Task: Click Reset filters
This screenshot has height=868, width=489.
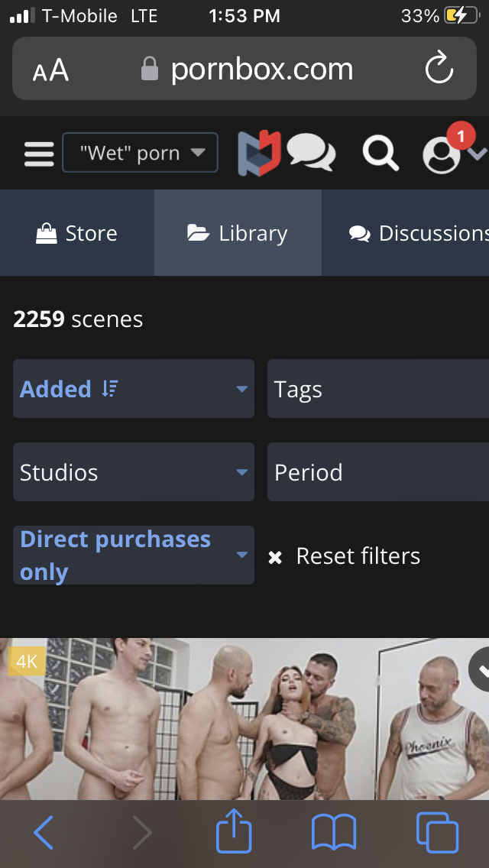Action: point(345,556)
